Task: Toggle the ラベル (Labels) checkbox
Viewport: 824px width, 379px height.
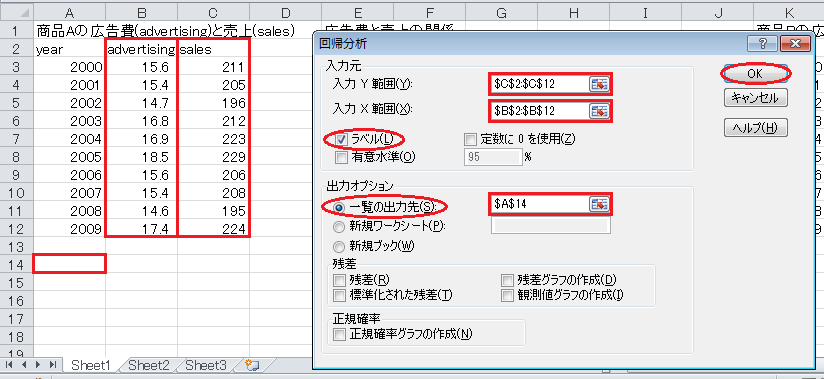Action: tap(341, 139)
